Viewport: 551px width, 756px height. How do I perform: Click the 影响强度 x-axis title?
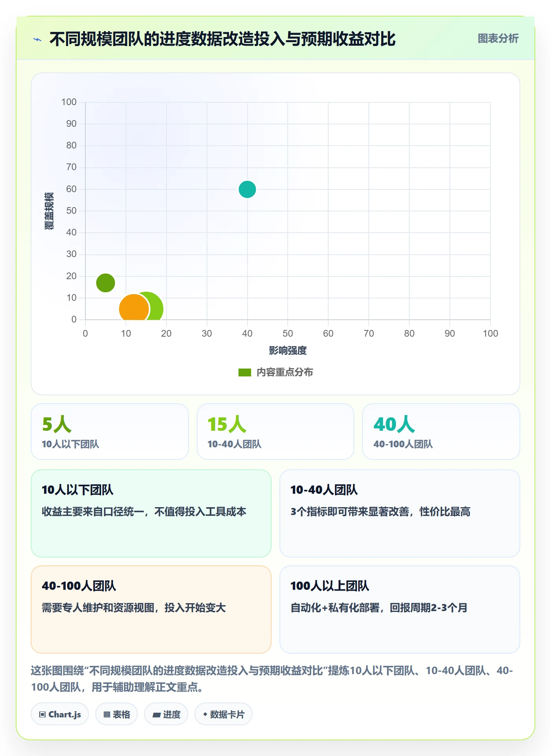(x=288, y=350)
